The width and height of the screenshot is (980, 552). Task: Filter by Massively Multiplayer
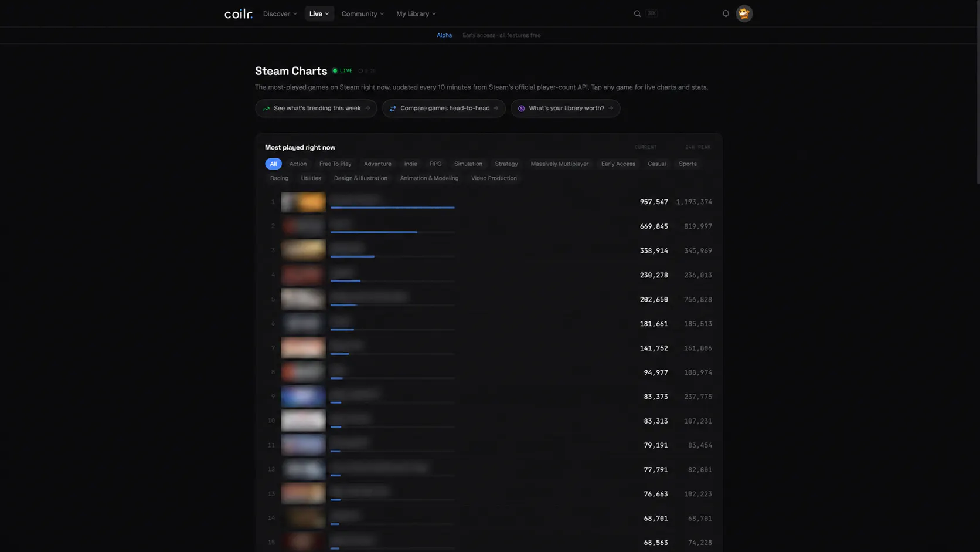560,164
